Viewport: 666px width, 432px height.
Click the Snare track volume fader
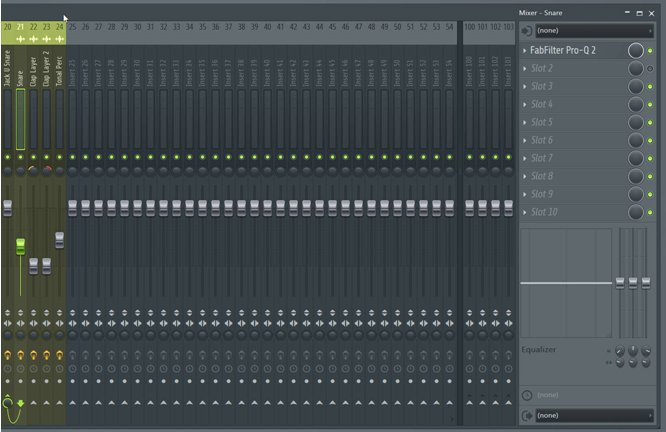pyautogui.click(x=20, y=246)
